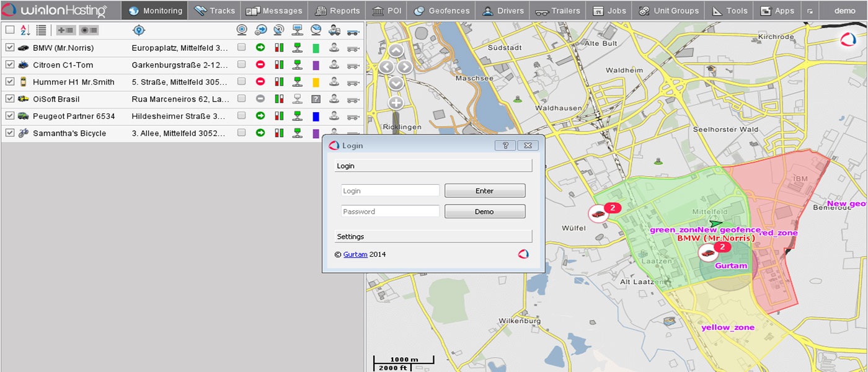This screenshot has width=868, height=372.
Task: Open the Jobs tab
Action: tap(609, 11)
